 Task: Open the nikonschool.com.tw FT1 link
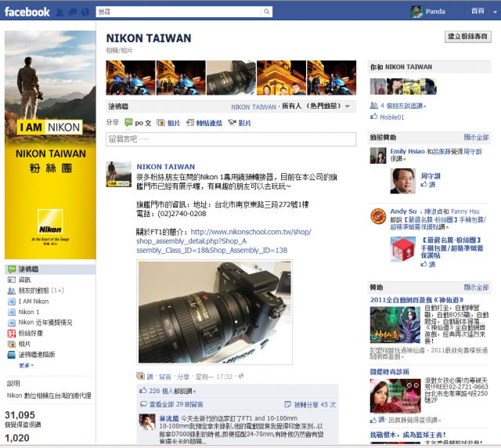tap(224, 240)
